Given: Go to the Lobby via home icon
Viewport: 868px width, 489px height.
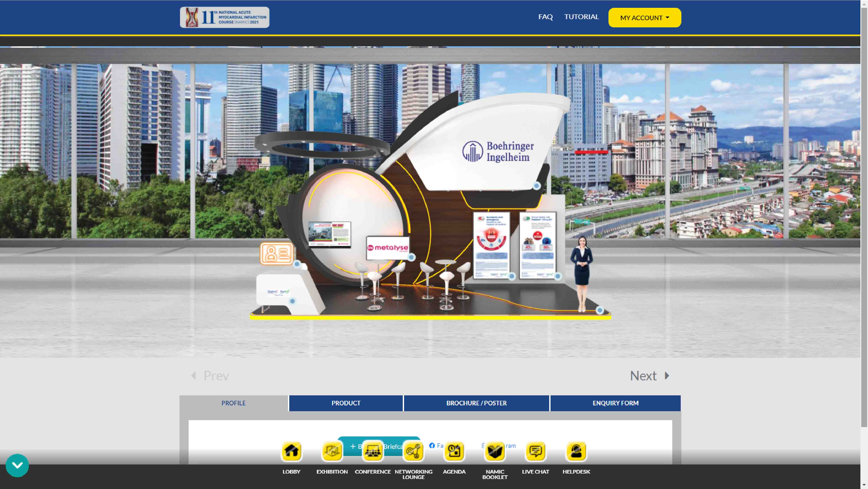Looking at the screenshot, I should pos(291,451).
